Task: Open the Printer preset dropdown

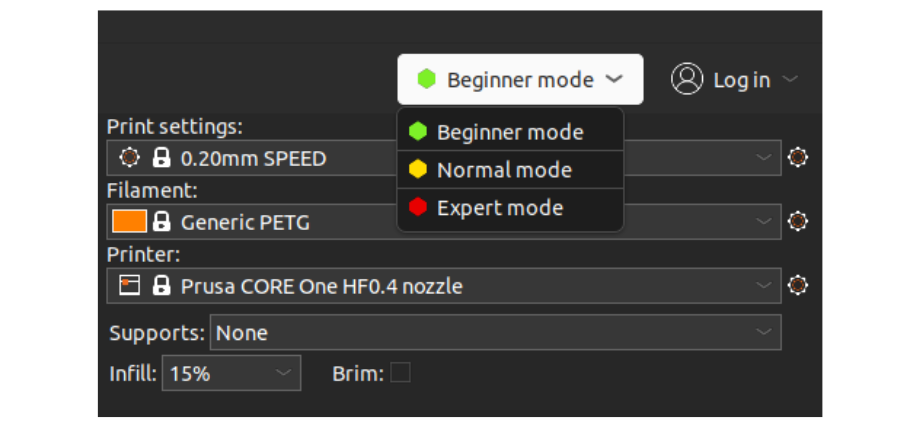Action: click(444, 285)
